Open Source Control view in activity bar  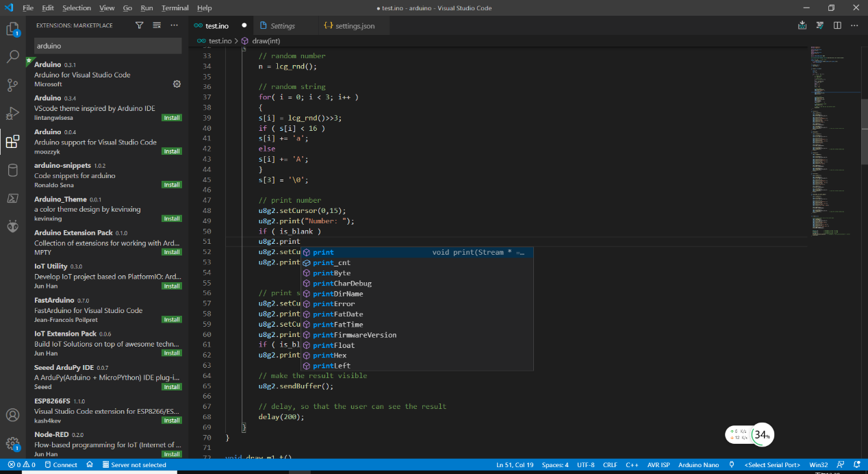pos(12,85)
